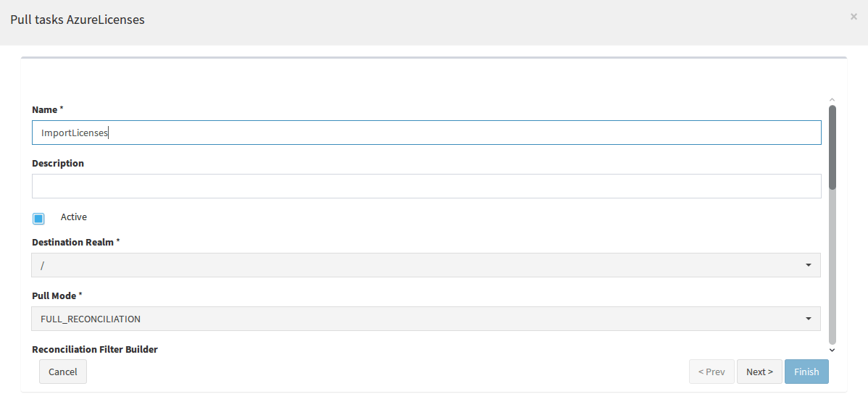Open the Destination Realm dropdown showing /

pyautogui.click(x=426, y=265)
